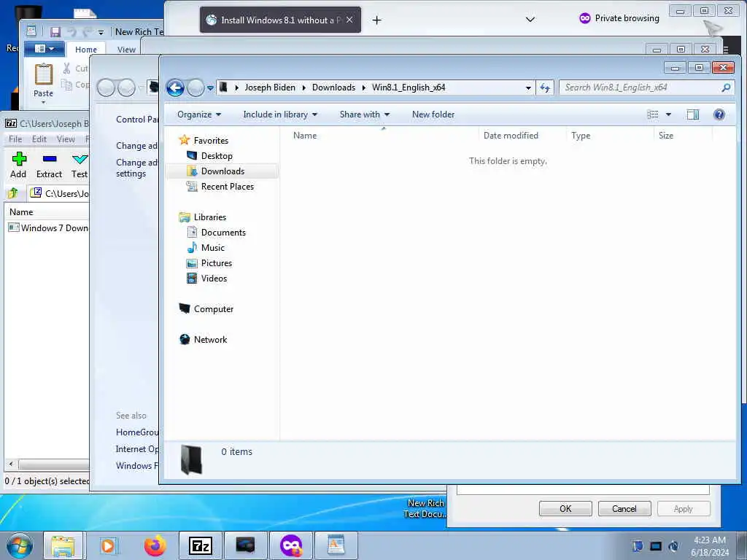Image resolution: width=747 pixels, height=560 pixels.
Task: Sort by the Type column header
Action: [x=581, y=136]
